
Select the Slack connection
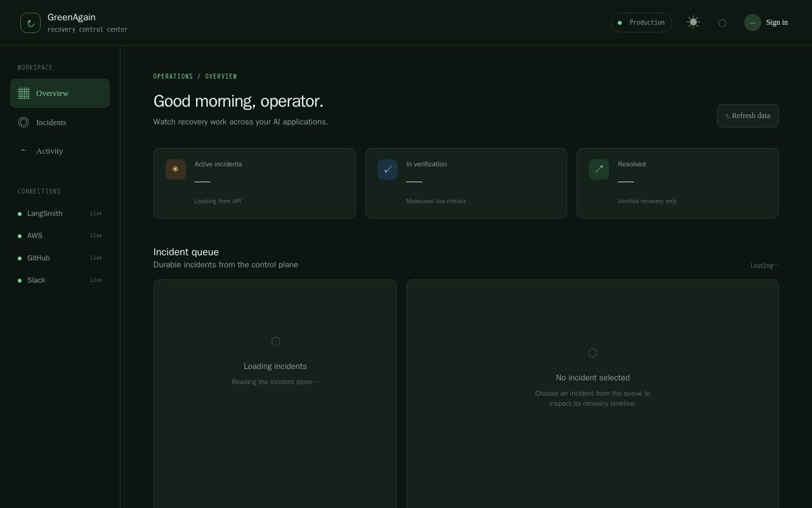click(x=60, y=280)
